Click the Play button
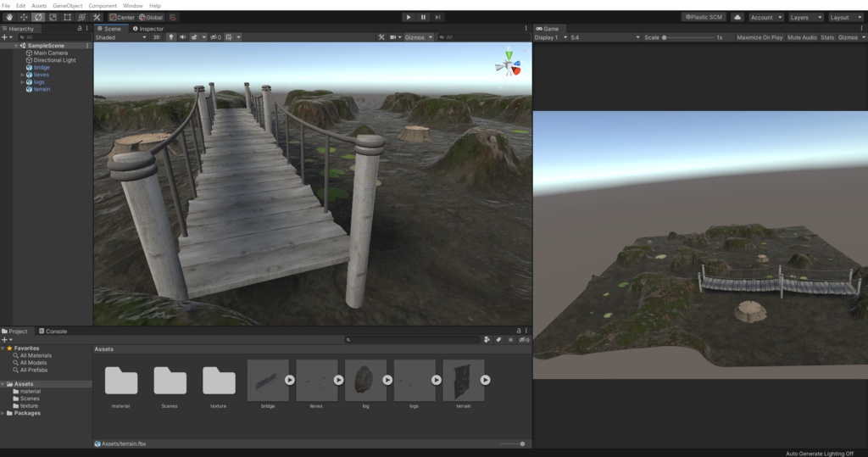This screenshot has width=868, height=457. click(x=409, y=17)
